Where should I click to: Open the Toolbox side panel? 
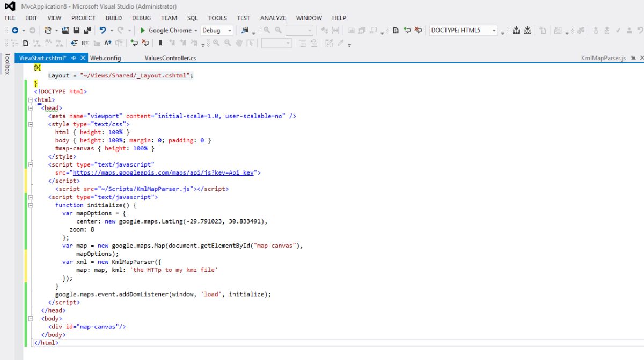point(7,63)
